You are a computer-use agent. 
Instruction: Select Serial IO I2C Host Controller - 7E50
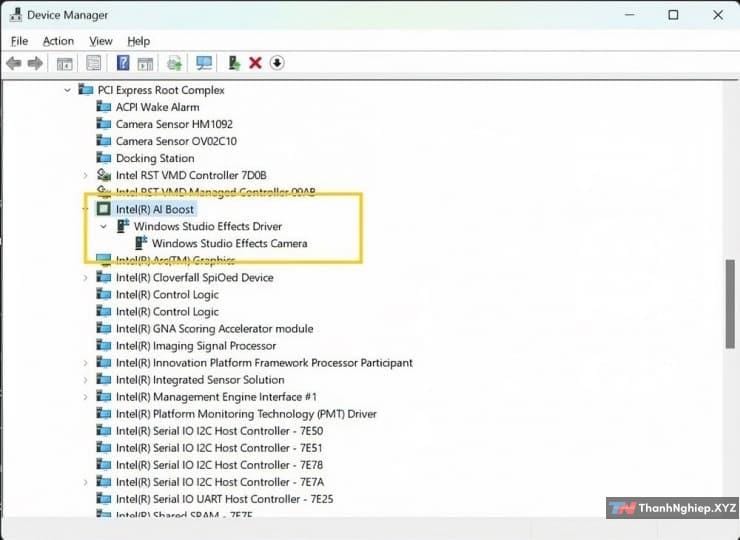coord(219,430)
